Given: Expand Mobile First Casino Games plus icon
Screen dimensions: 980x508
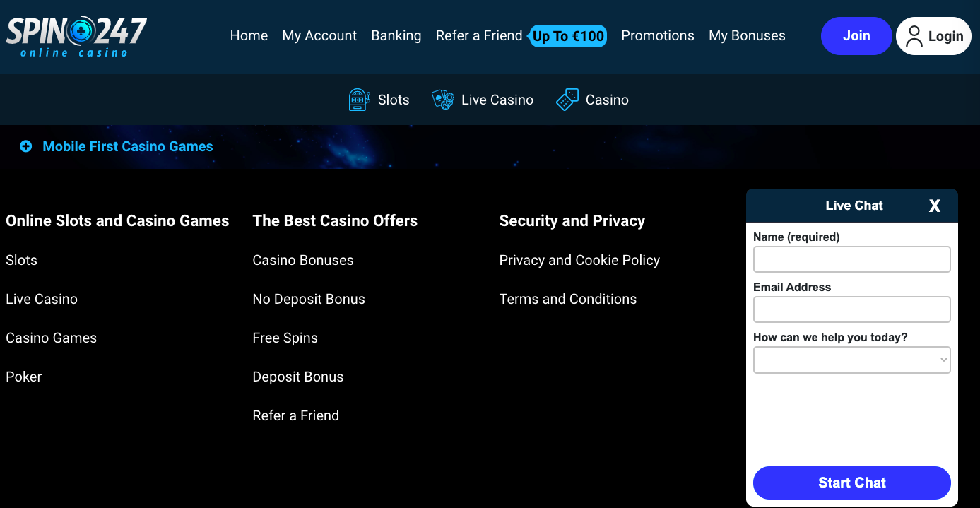Looking at the screenshot, I should click(26, 146).
